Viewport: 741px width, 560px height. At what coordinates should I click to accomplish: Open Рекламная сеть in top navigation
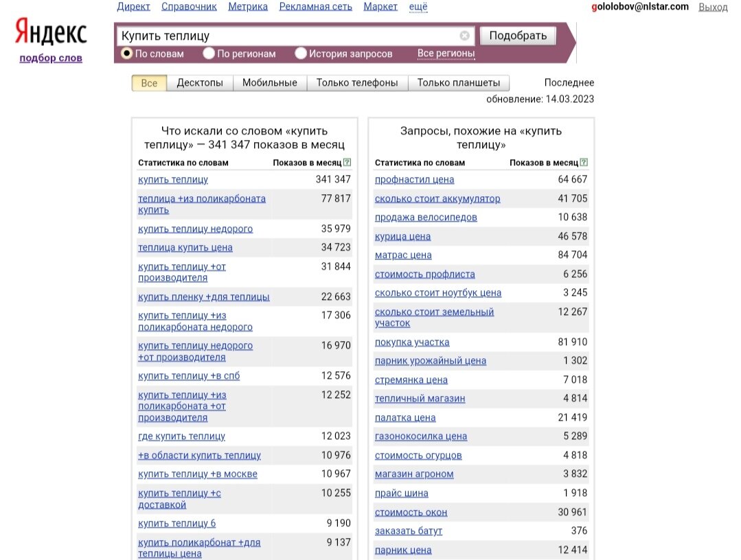[316, 7]
